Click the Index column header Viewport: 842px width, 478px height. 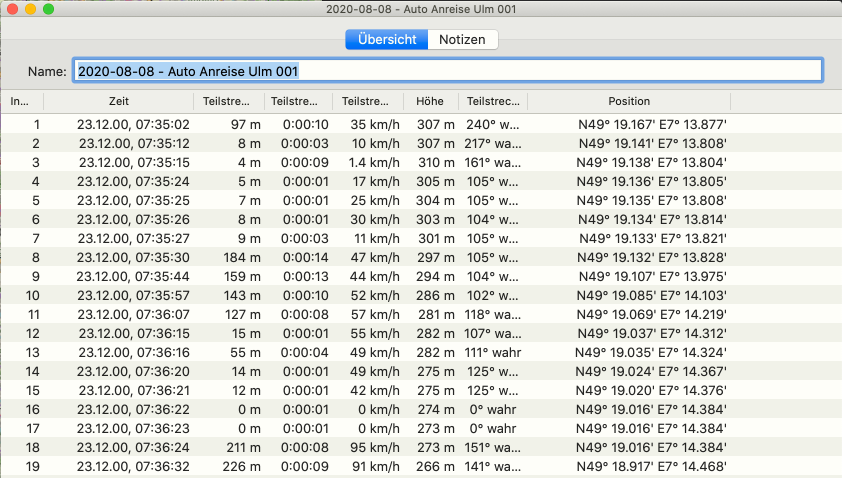pos(20,101)
